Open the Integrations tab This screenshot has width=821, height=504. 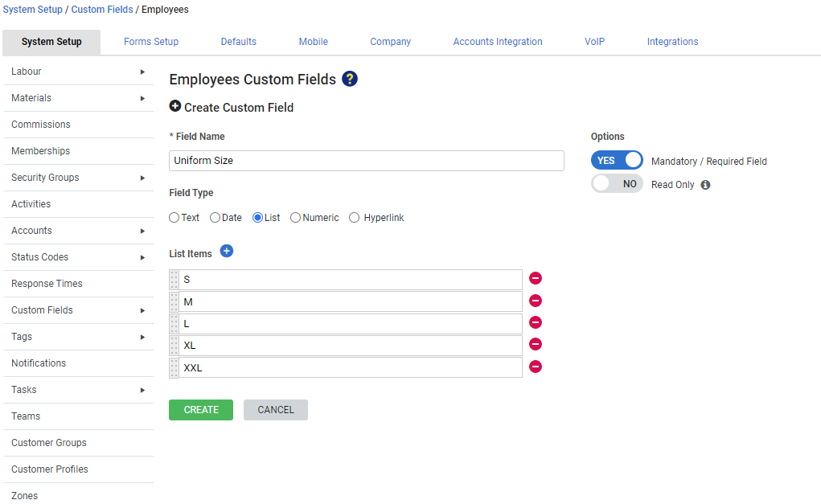672,42
